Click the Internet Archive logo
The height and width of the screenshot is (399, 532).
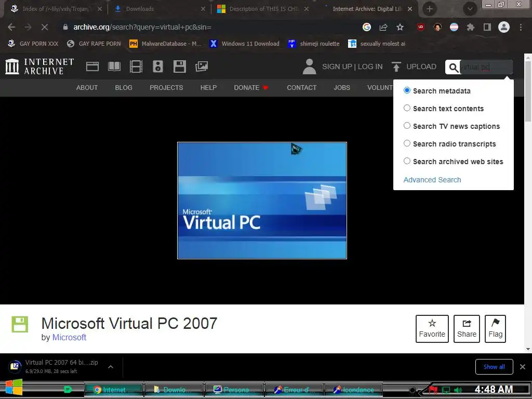39,66
